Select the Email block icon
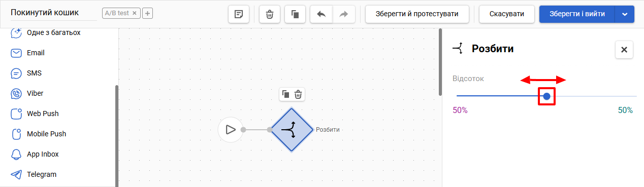644x187 pixels. coord(16,53)
